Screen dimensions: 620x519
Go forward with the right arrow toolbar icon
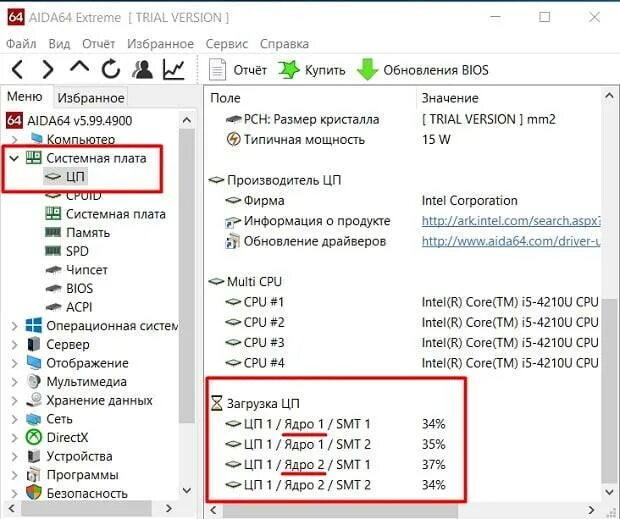[x=48, y=70]
